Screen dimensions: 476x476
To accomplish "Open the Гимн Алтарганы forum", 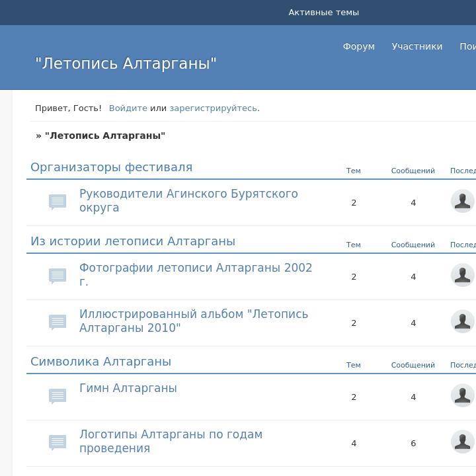I will (128, 388).
